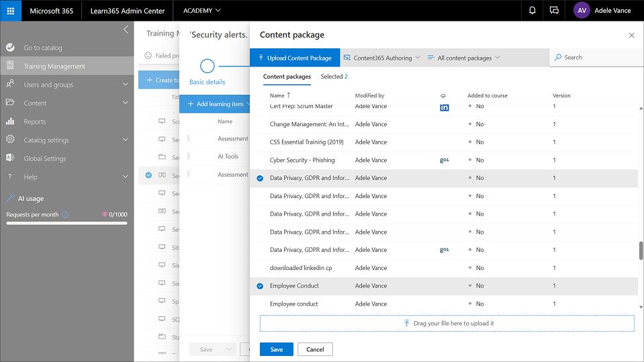Click the Reports chart icon
The height and width of the screenshot is (362, 644).
click(x=10, y=122)
